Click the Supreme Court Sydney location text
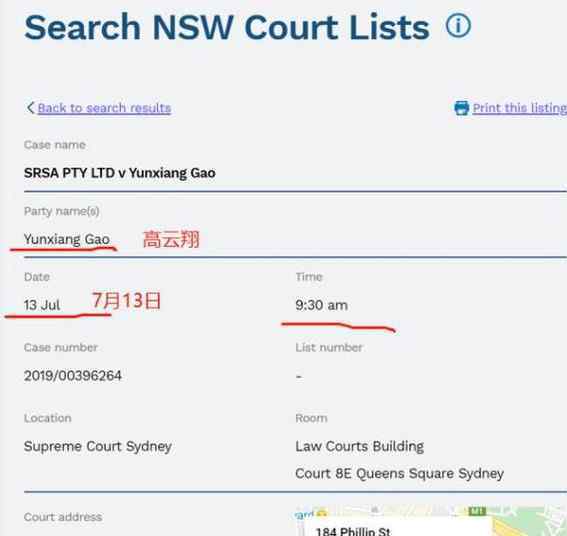 (98, 446)
